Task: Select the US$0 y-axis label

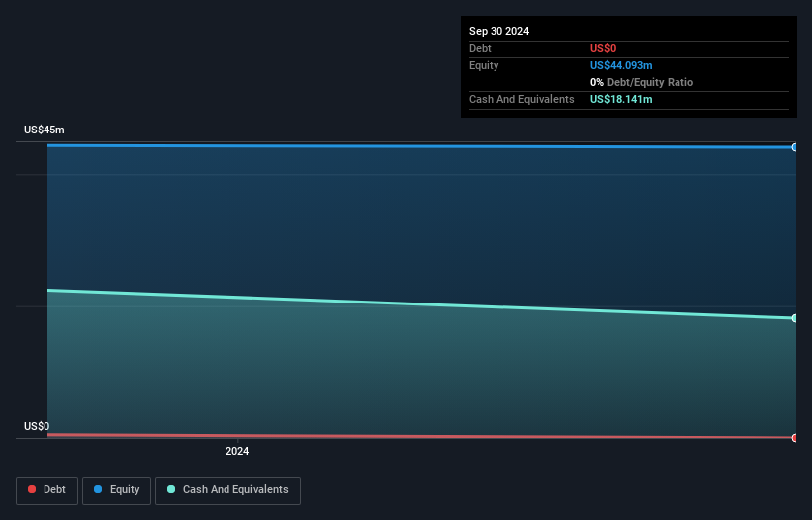Action: click(37, 426)
